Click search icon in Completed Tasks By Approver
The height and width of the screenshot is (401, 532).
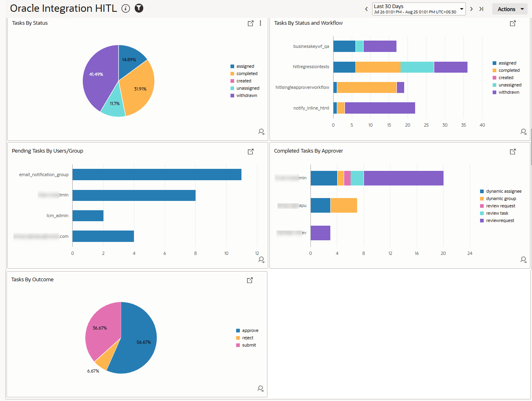pyautogui.click(x=523, y=259)
